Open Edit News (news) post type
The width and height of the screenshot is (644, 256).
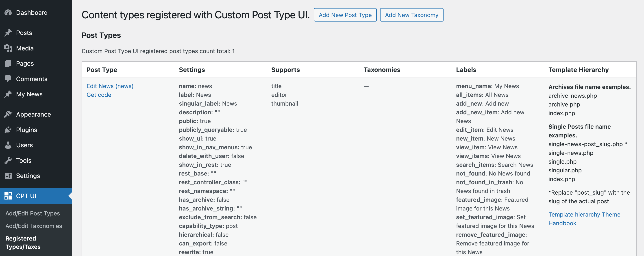(x=110, y=85)
